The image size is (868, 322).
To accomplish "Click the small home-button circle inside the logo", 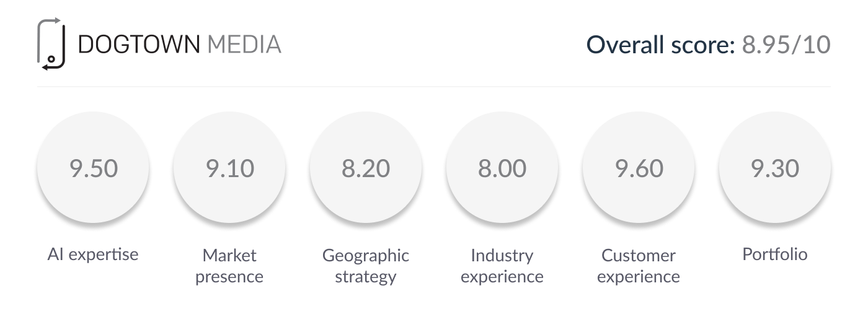I will coord(51,59).
